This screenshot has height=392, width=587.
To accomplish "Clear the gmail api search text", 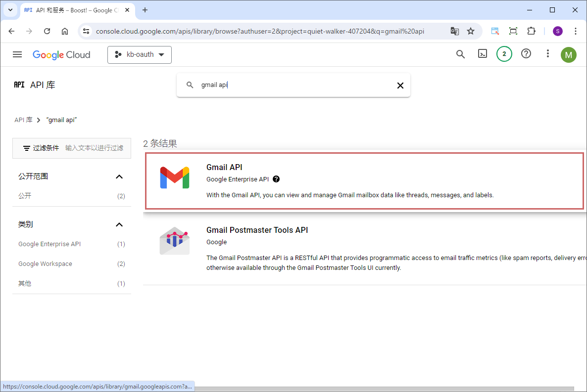I will point(400,86).
